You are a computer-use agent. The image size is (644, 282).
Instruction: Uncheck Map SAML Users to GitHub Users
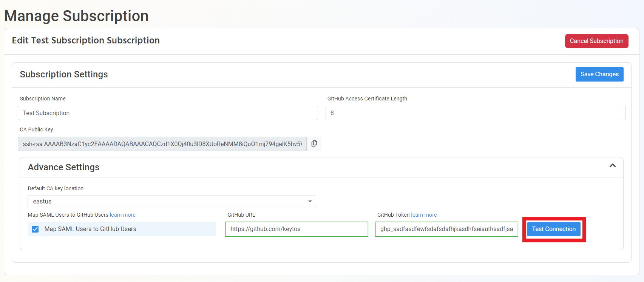click(x=35, y=229)
